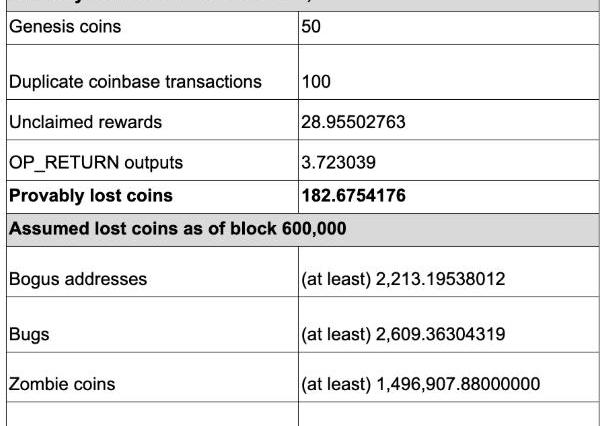The height and width of the screenshot is (426, 605).
Task: Click the empty left cell below Zombie coins
Action: (x=150, y=416)
